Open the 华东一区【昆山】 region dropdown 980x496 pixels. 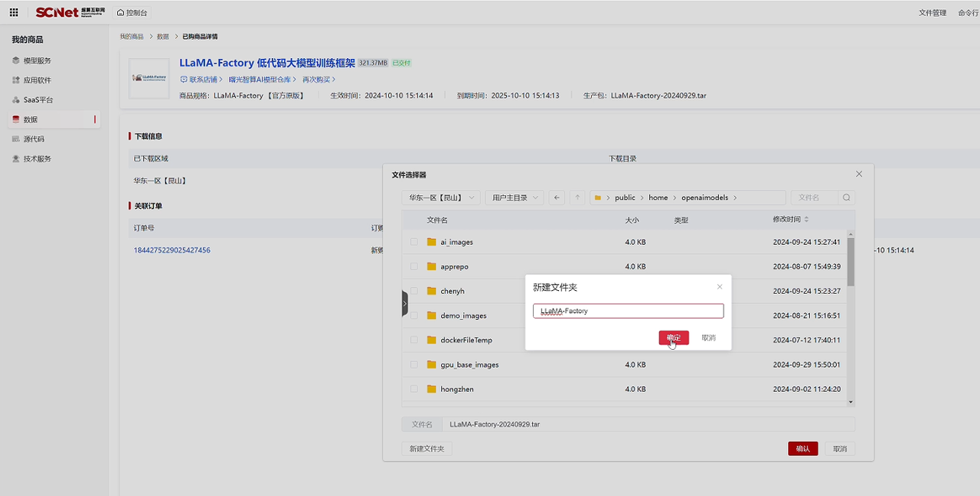click(441, 197)
